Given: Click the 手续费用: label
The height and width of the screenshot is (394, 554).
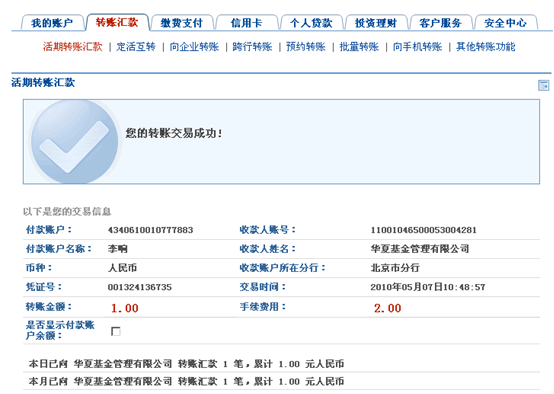Looking at the screenshot, I should pyautogui.click(x=263, y=306).
